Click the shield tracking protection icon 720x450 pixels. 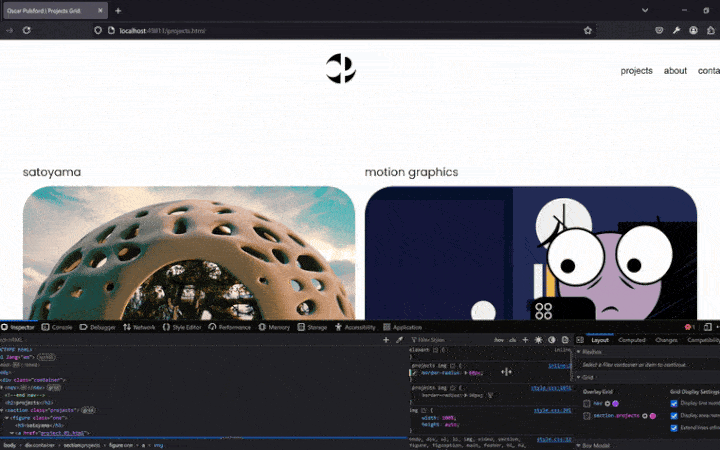[98, 30]
